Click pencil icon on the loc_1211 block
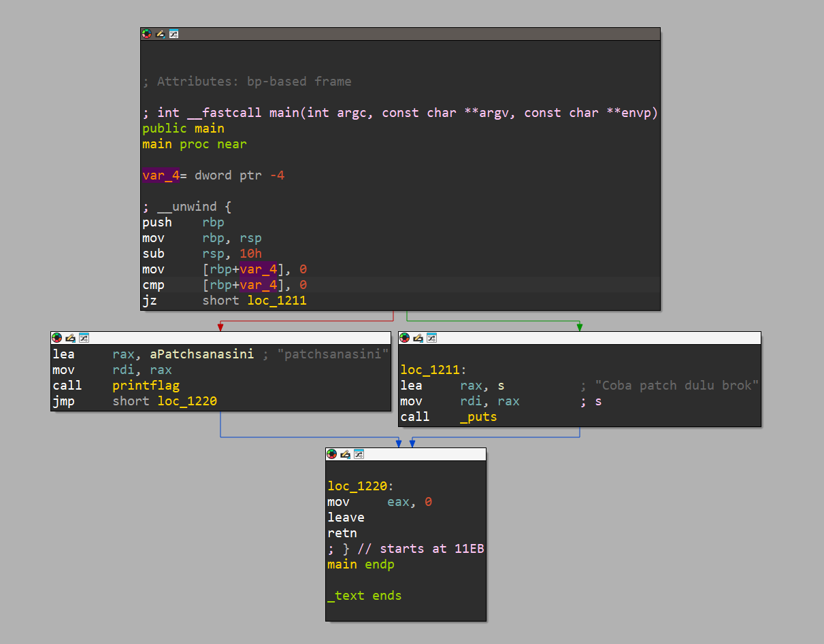This screenshot has height=644, width=824. 418,338
